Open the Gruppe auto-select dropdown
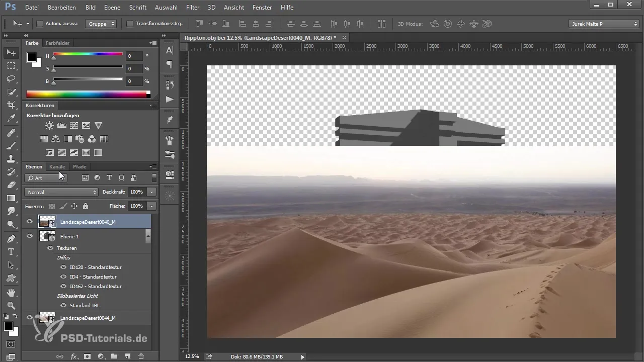Image resolution: width=644 pixels, height=362 pixels. (x=101, y=24)
